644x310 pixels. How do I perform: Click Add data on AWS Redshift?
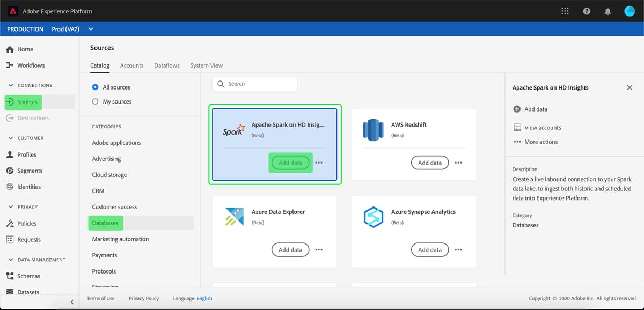[x=429, y=163]
